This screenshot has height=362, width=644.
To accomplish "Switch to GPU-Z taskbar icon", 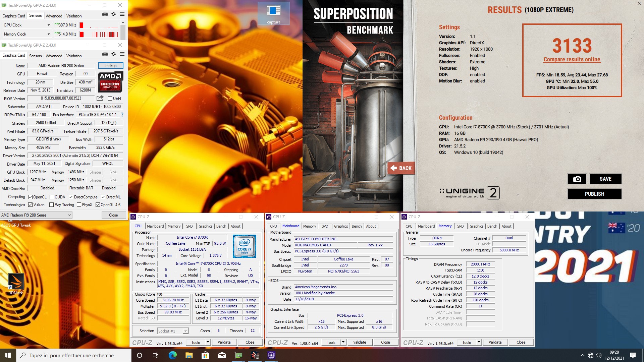I will [x=238, y=355].
